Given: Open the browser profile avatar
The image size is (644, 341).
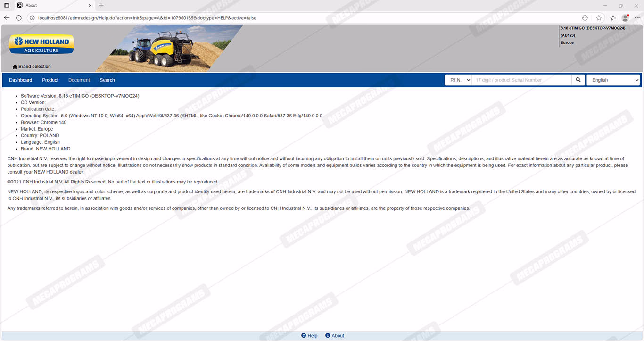Looking at the screenshot, I should click(625, 18).
